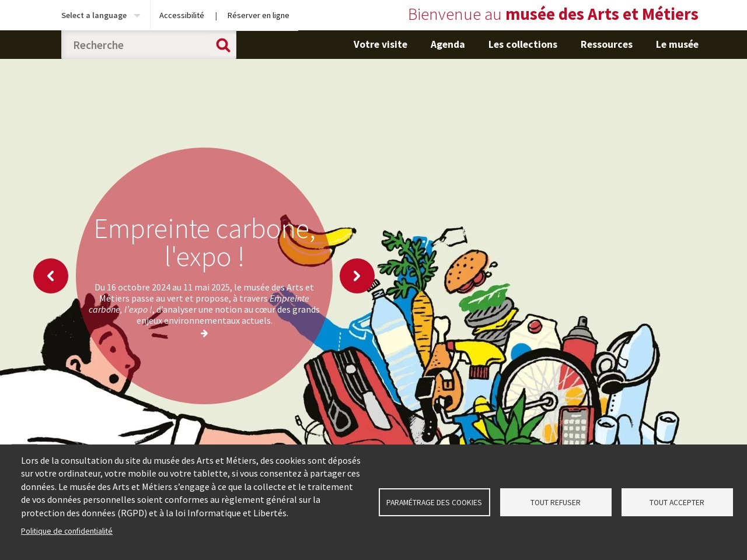Open the Votre visite menu

click(381, 44)
